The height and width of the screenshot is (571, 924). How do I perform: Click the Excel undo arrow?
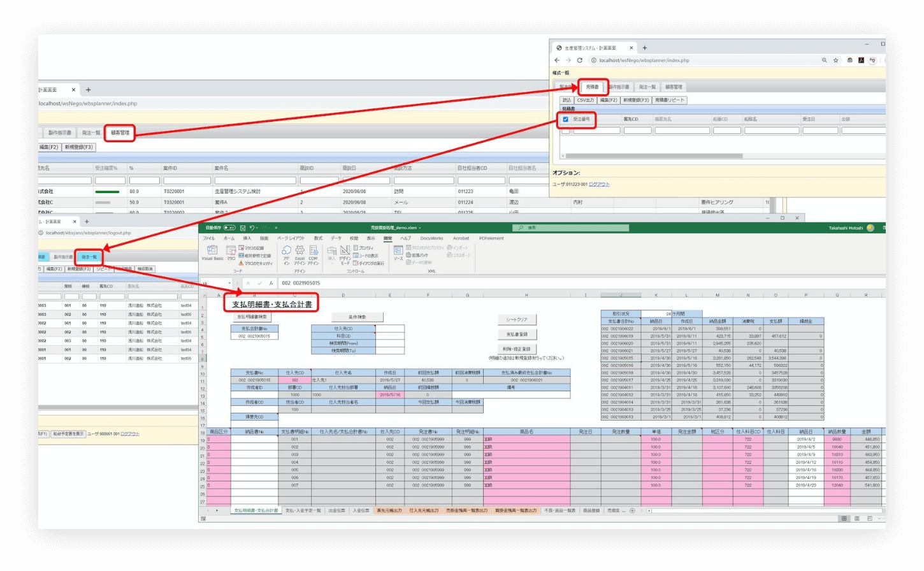(x=252, y=228)
